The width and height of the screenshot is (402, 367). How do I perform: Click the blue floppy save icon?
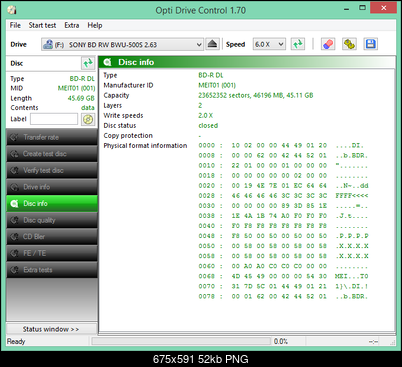coord(370,44)
